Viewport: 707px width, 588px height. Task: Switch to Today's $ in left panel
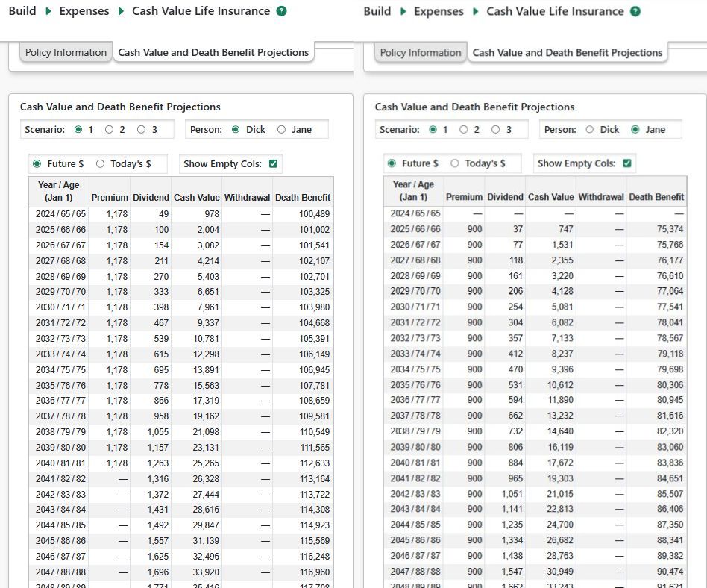[x=100, y=164]
